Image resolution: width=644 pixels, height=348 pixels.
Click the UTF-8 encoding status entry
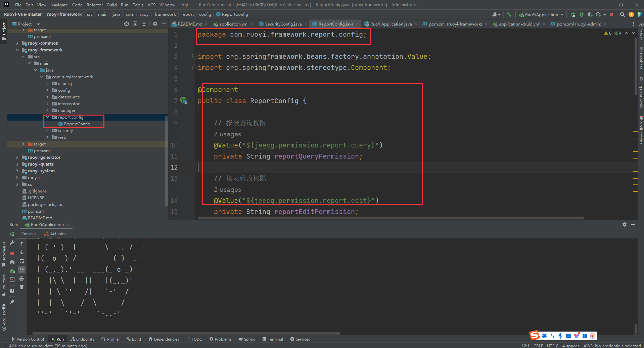tap(552, 345)
